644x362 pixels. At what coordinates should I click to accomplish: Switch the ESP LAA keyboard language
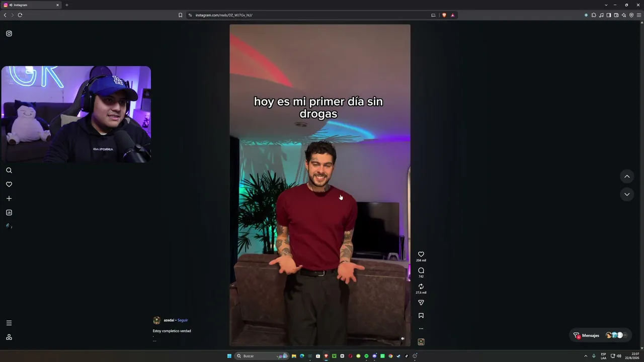603,356
